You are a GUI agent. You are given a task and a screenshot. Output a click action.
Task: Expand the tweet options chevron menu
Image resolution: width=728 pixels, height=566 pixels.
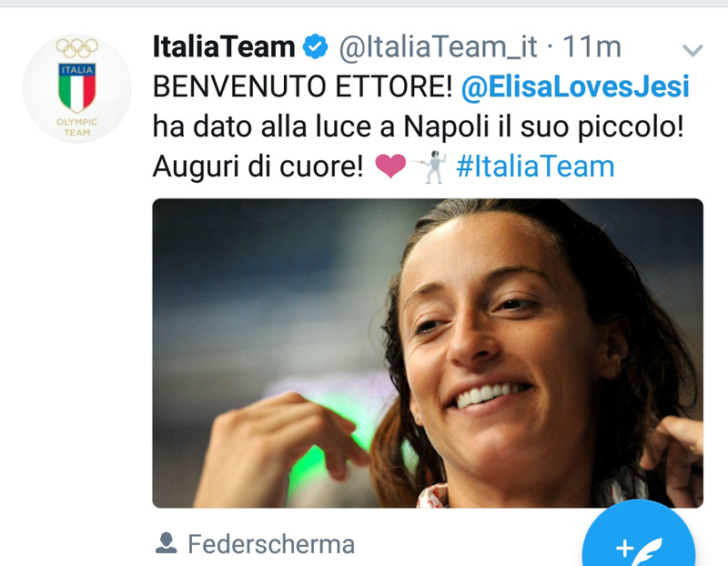click(x=693, y=50)
